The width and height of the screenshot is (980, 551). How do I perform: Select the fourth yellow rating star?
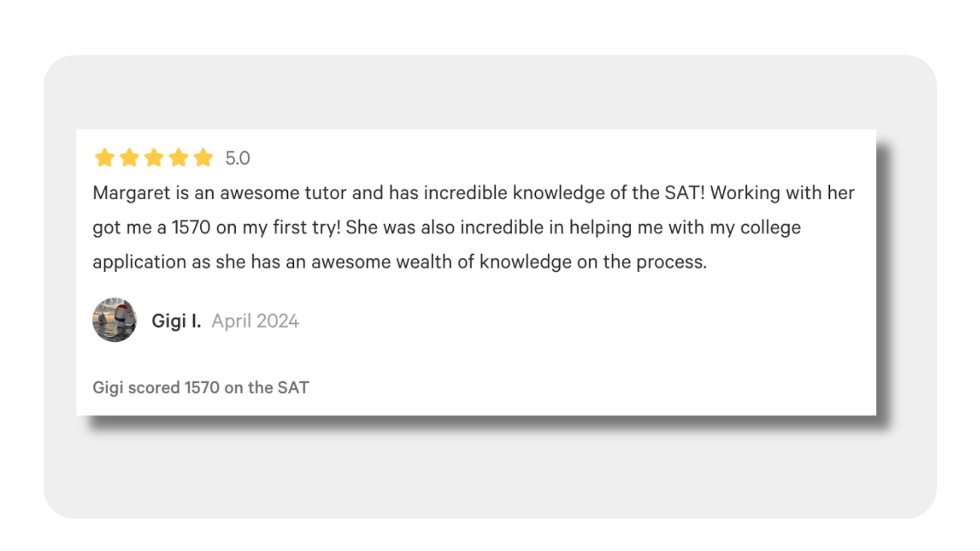pos(179,157)
